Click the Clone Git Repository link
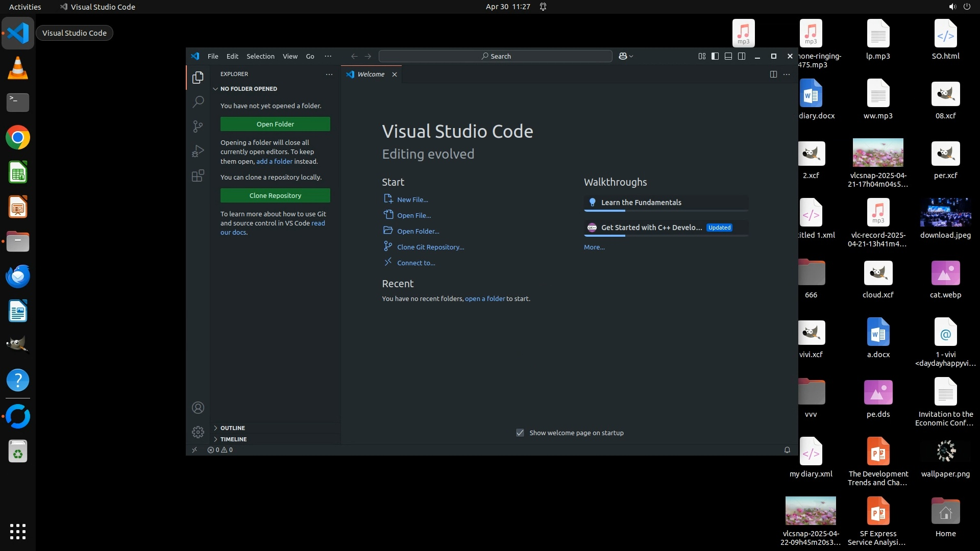The image size is (980, 551). 430,247
